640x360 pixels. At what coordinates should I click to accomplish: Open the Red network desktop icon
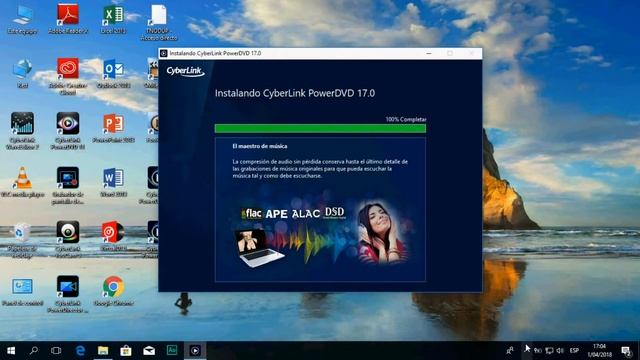coord(22,73)
